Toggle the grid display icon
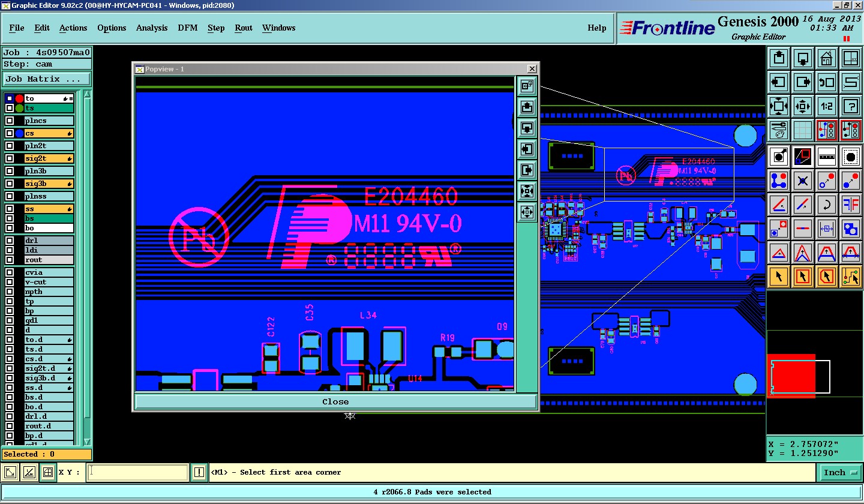This screenshot has height=504, width=864. click(x=803, y=130)
